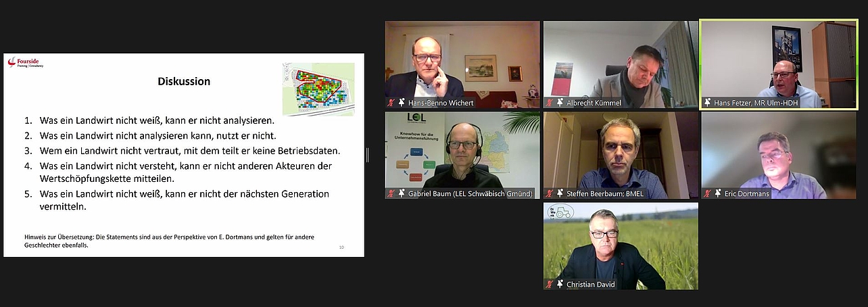Select Eric Dortmans' video tile
Screen dimensions: 868x307
779,155
